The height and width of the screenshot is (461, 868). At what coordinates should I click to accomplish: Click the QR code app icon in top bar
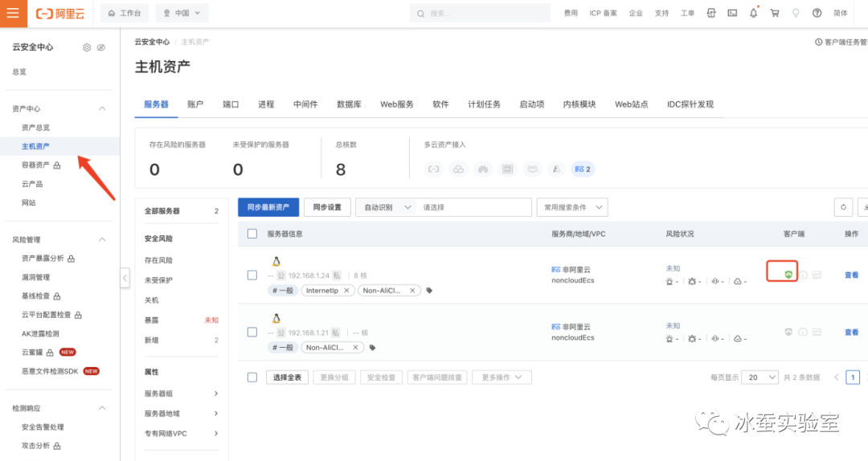pos(711,14)
